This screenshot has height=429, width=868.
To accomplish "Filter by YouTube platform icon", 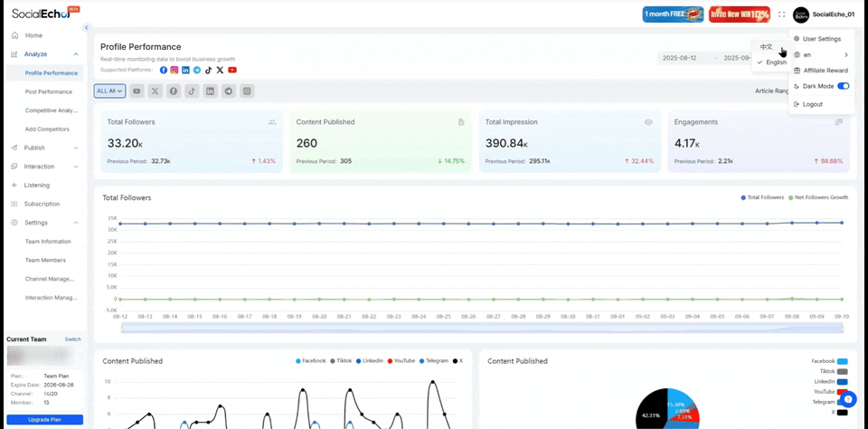I will pos(137,91).
